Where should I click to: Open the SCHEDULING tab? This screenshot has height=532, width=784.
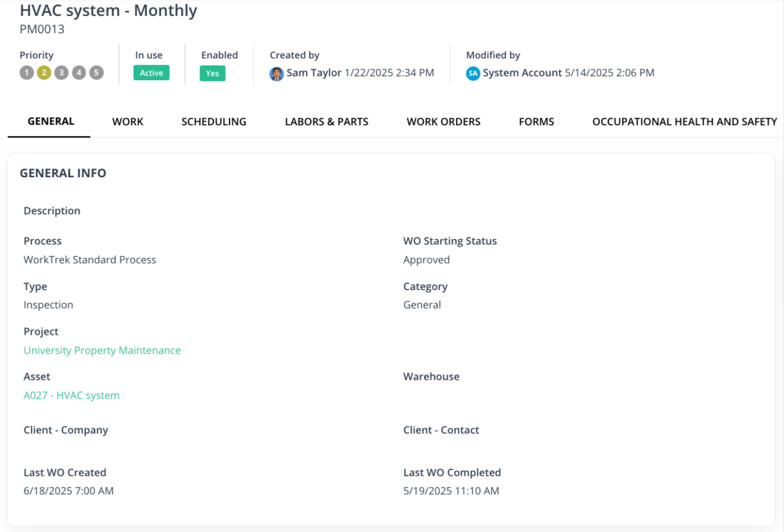[x=214, y=122]
